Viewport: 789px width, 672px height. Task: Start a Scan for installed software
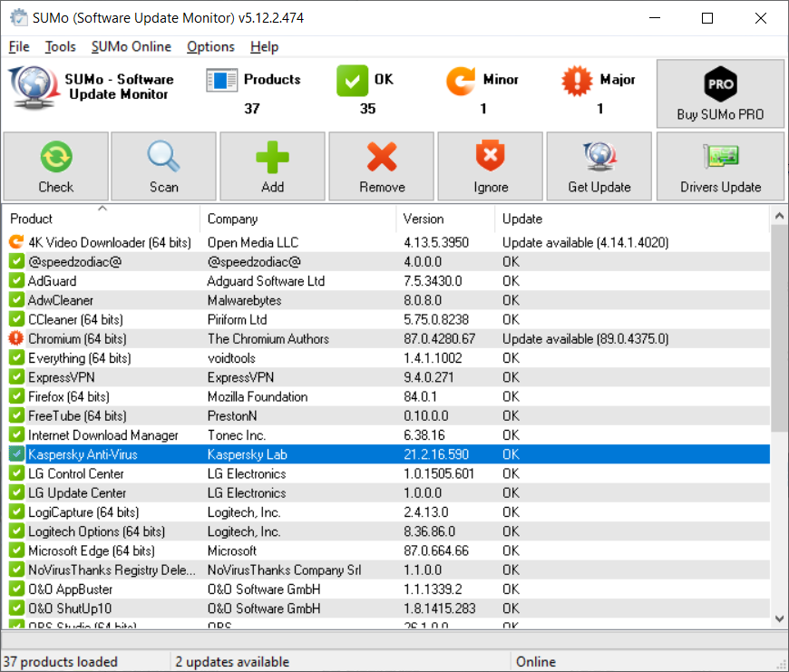(163, 167)
